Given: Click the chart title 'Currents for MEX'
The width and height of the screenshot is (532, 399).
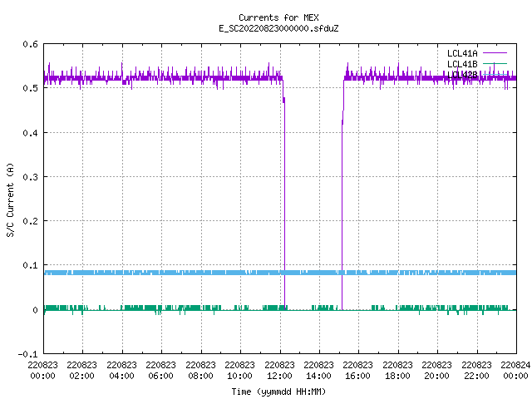Looking at the screenshot, I should point(278,17).
